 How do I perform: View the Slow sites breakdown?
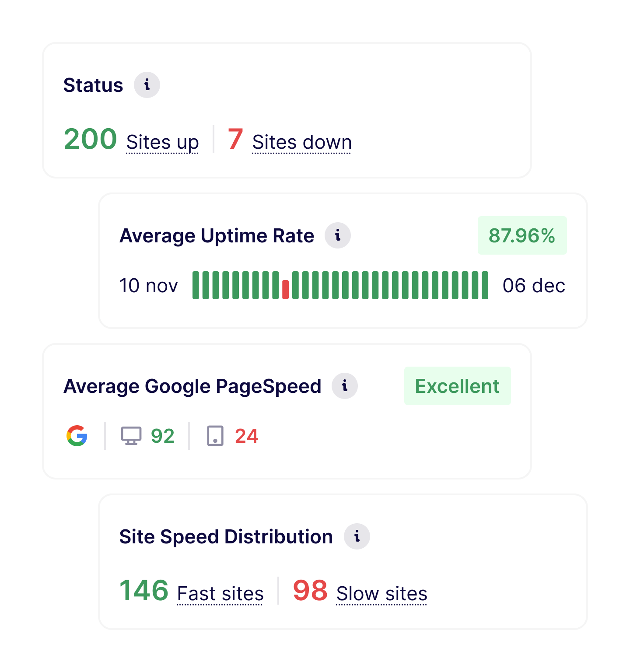(x=381, y=593)
